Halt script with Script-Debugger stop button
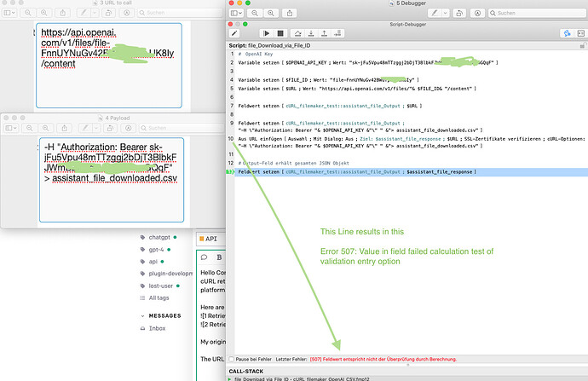Viewport: 588px width, 381px height. (280, 33)
